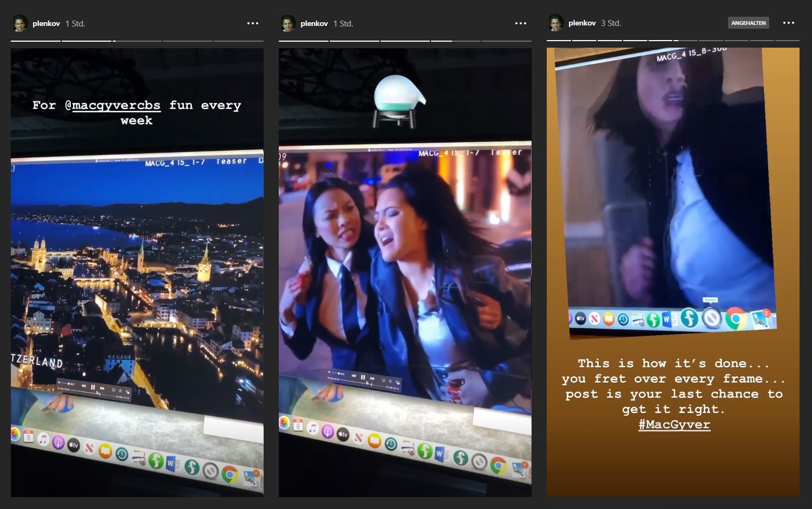
Task: Click Time Machine icon in middle story's dock
Action: 391,444
